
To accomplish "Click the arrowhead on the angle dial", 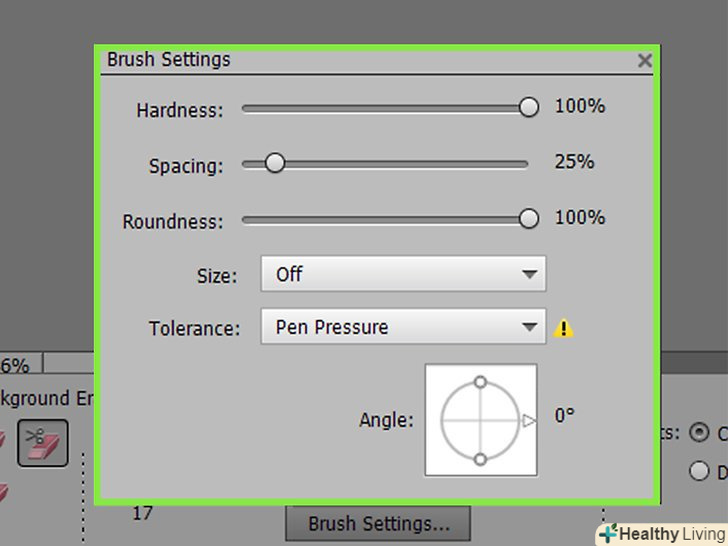I will [529, 421].
